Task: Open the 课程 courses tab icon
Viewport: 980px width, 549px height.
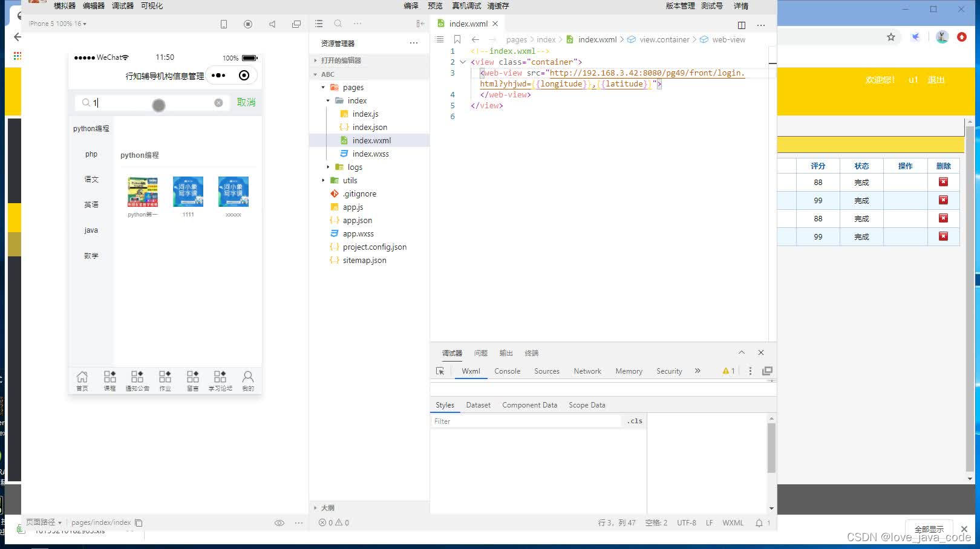Action: click(x=109, y=381)
